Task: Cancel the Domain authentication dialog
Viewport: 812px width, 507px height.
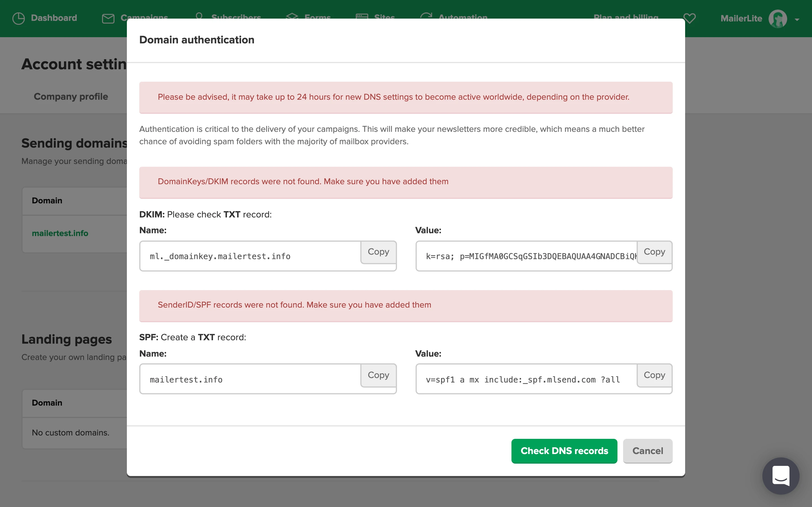Action: (647, 451)
